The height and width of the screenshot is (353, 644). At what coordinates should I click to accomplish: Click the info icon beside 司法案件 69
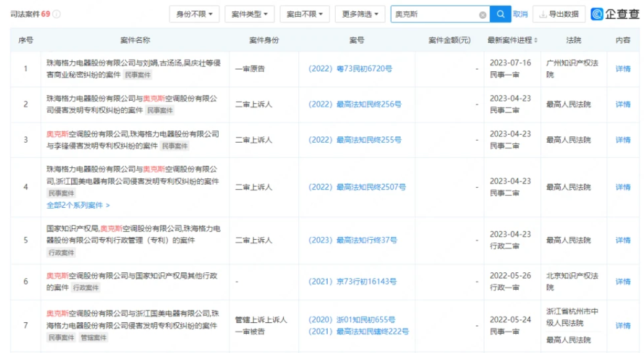click(57, 14)
